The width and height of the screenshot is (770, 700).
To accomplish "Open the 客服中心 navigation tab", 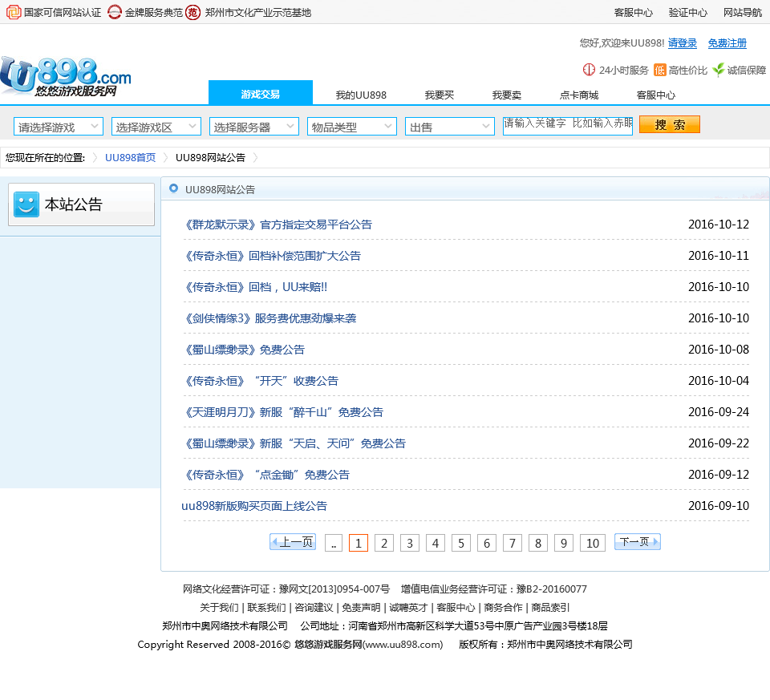I will click(x=655, y=95).
